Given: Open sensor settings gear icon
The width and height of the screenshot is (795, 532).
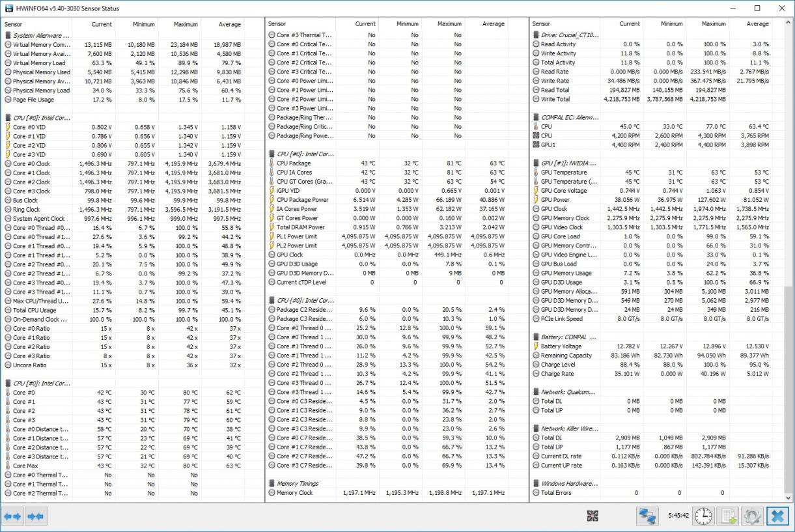Looking at the screenshot, I should pos(753,516).
